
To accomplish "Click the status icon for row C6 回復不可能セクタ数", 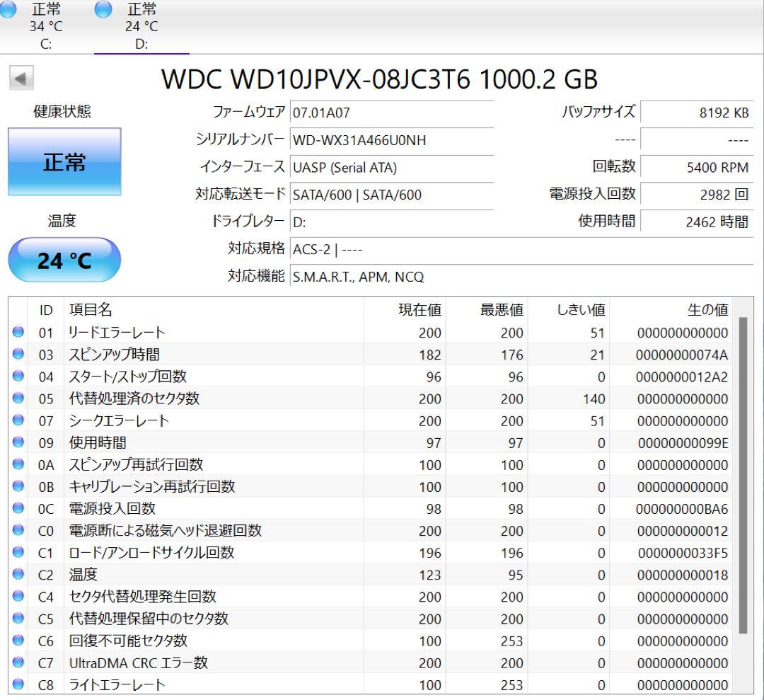I will tap(18, 640).
